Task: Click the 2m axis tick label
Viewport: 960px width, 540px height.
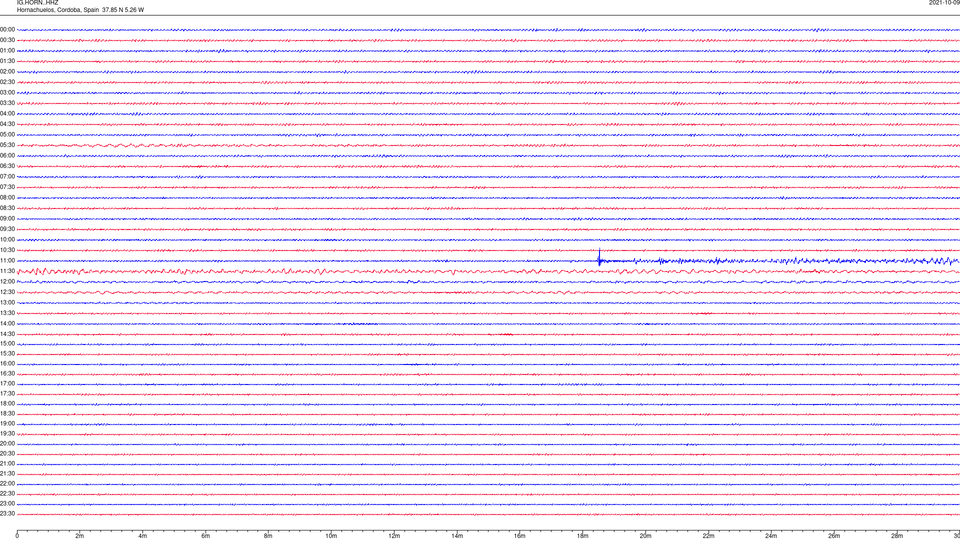Action: pos(80,536)
